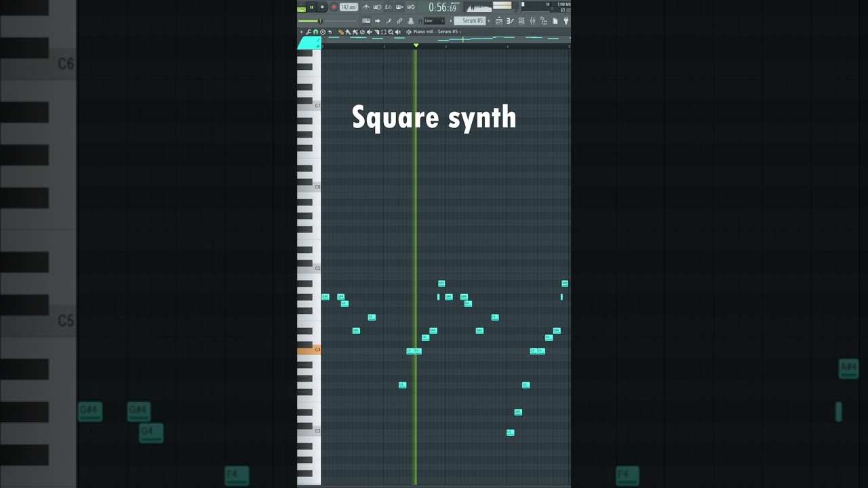Viewport: 868px width, 488px height.
Task: Click the CPU and memory usage panel
Action: coord(545,7)
